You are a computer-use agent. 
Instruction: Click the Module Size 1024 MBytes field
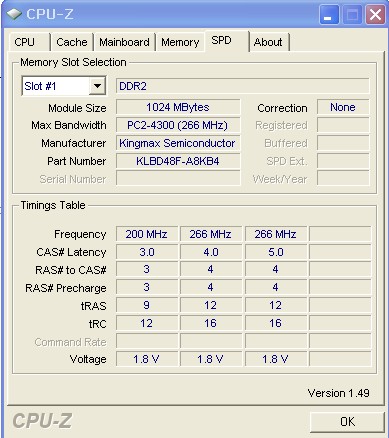[x=178, y=107]
